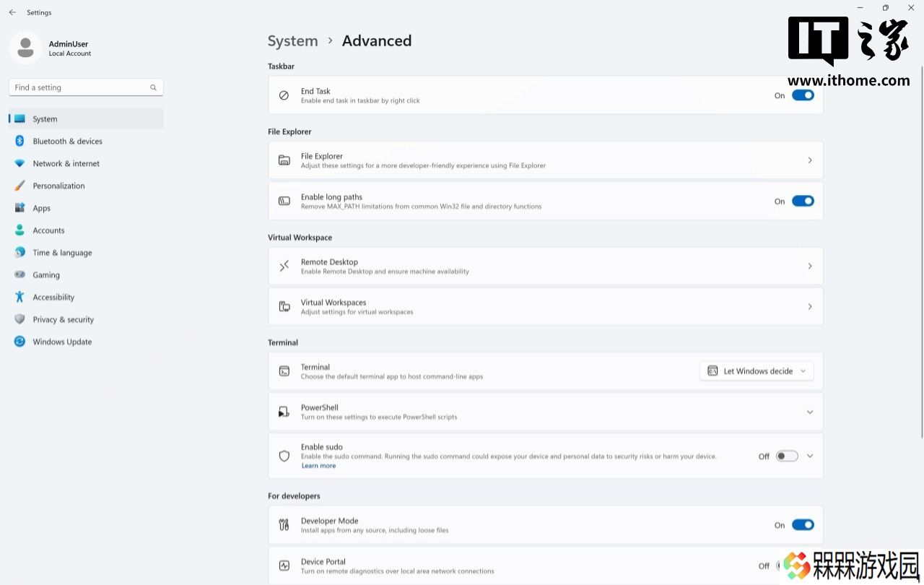Image resolution: width=924 pixels, height=585 pixels.
Task: Click the Windows Update sync icon
Action: (x=19, y=342)
